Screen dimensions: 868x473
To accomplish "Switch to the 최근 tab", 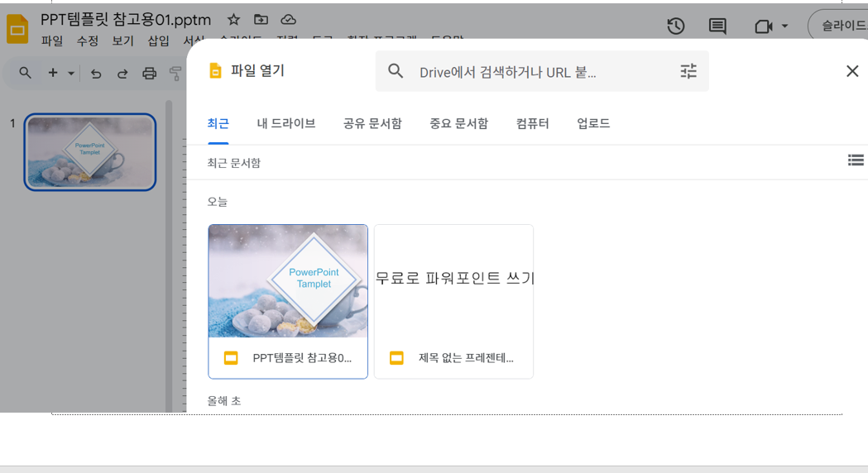I will pos(218,123).
